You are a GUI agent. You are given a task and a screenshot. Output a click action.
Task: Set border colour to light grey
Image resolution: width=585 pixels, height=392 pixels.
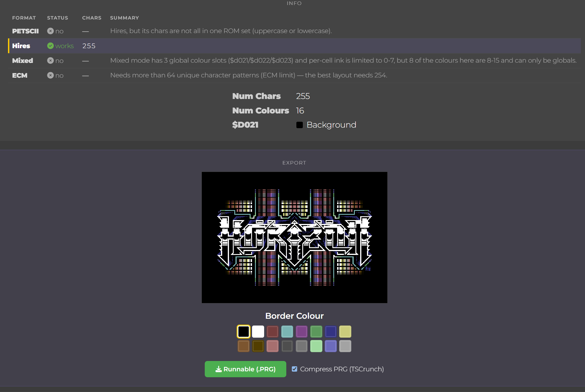345,346
